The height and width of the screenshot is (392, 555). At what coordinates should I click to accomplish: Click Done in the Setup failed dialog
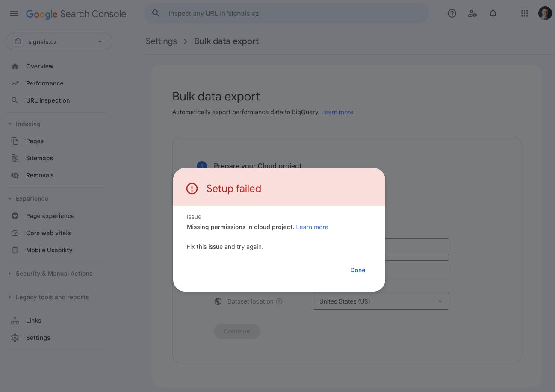point(358,270)
